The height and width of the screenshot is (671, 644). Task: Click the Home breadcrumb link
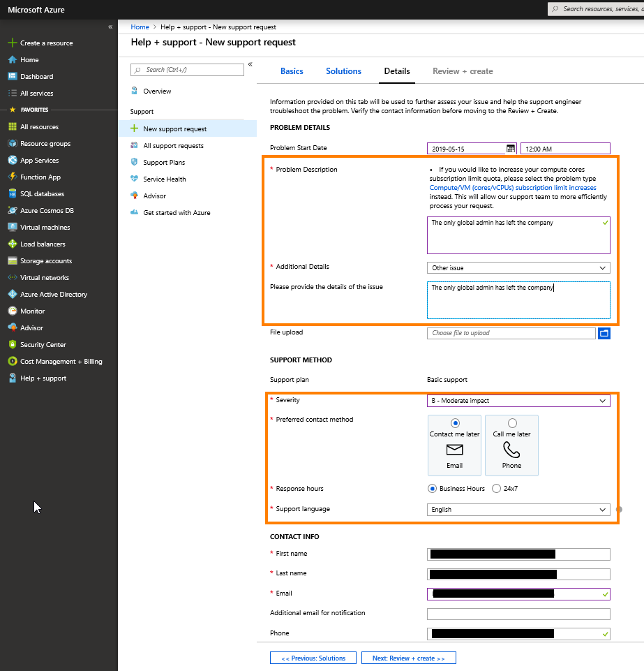140,27
